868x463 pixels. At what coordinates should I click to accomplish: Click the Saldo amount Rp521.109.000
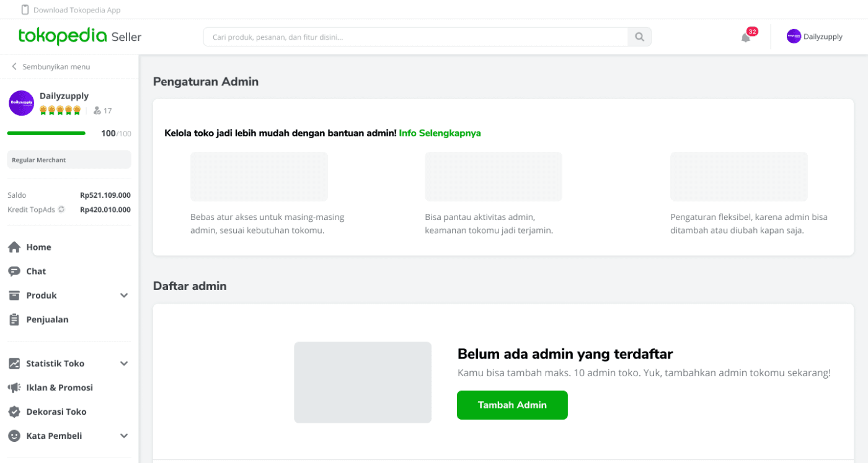pos(105,195)
